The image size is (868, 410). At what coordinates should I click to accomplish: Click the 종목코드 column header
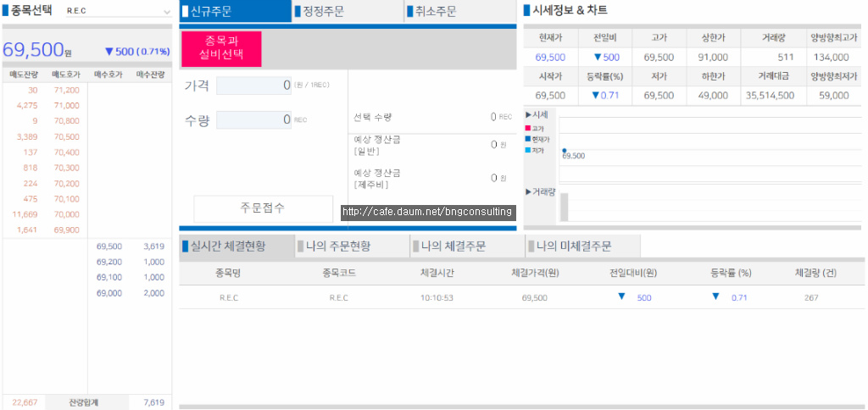[339, 273]
